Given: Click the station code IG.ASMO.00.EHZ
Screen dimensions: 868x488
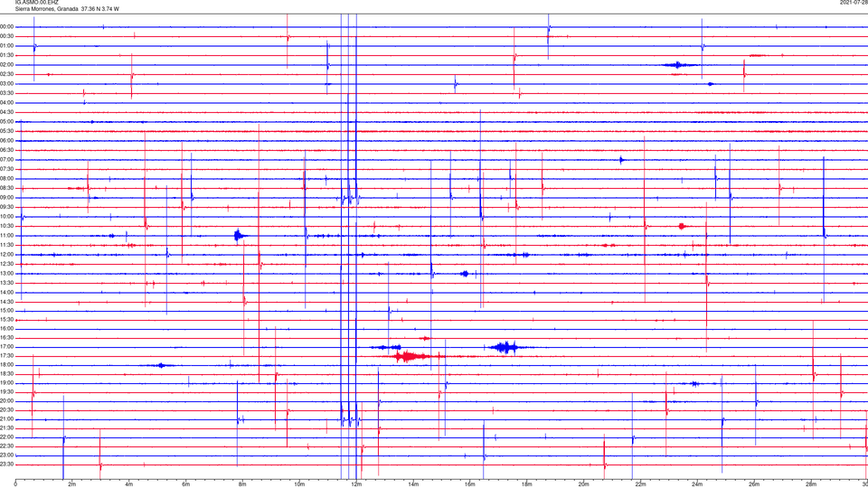Looking at the screenshot, I should (36, 2).
